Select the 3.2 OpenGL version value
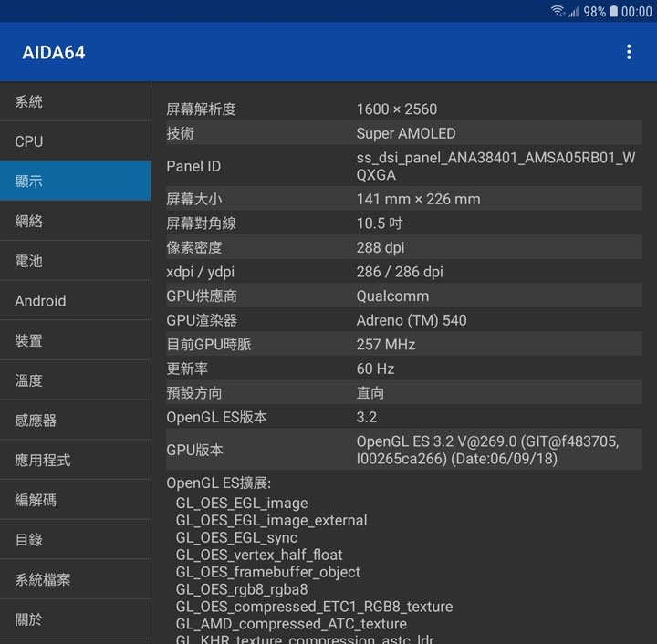Screen dimensions: 657x644 pos(367,418)
